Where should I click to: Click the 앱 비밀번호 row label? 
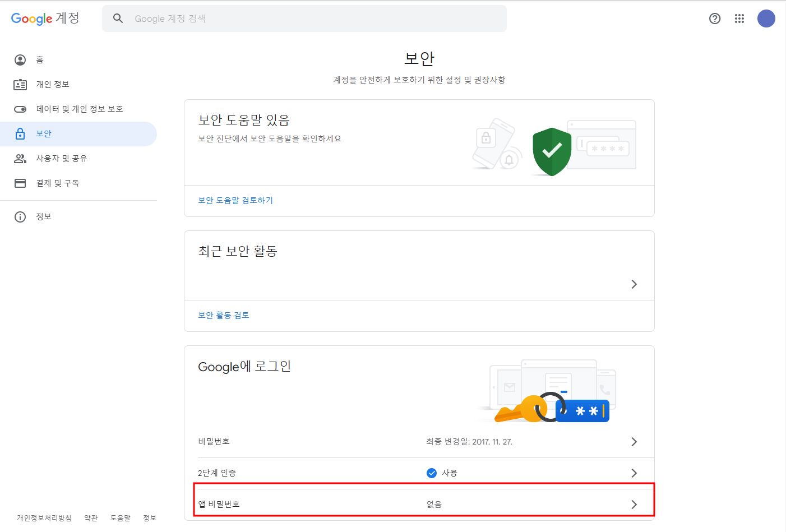point(219,505)
